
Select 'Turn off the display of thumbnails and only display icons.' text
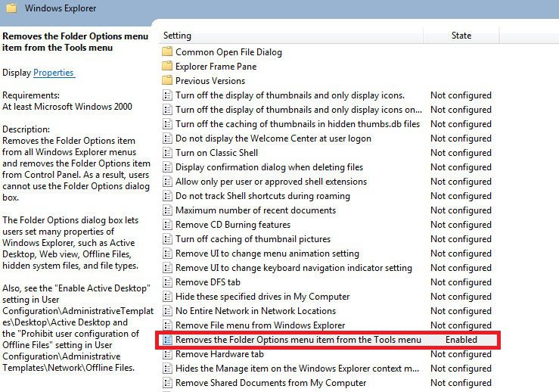[x=290, y=95]
